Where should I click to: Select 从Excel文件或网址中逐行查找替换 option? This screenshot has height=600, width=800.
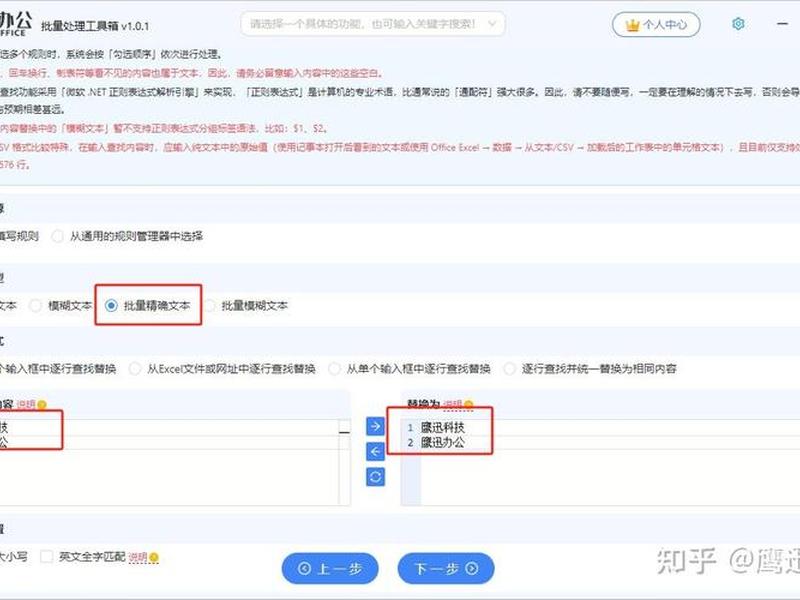coord(135,369)
